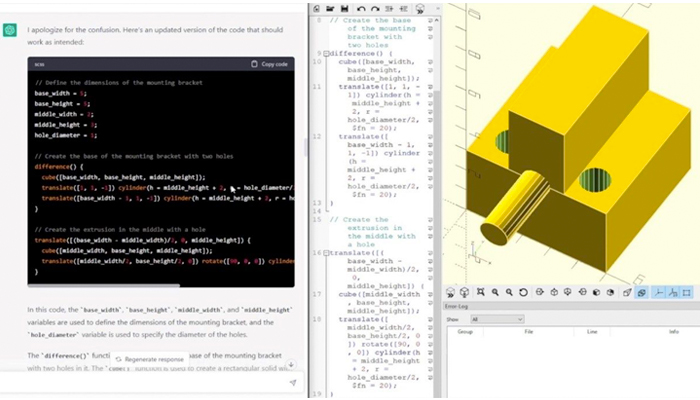
Task: Toggle Show Axes in viewport toolbar
Action: 658,292
